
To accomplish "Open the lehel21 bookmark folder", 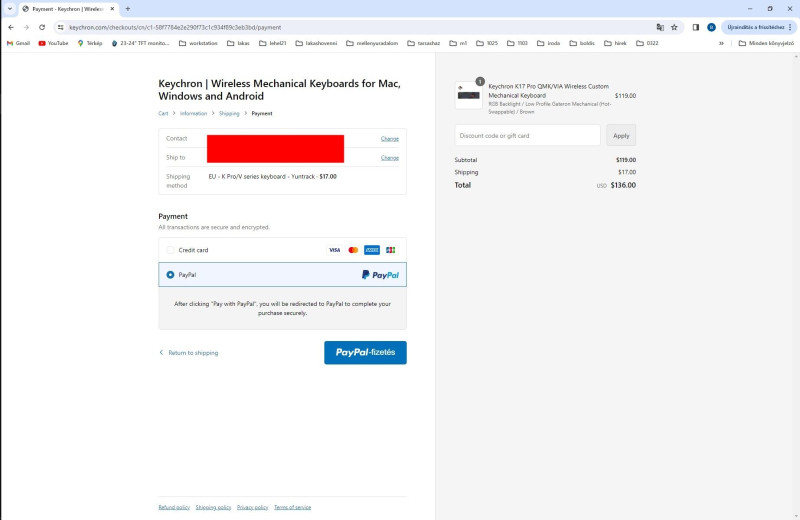I will tap(272, 43).
